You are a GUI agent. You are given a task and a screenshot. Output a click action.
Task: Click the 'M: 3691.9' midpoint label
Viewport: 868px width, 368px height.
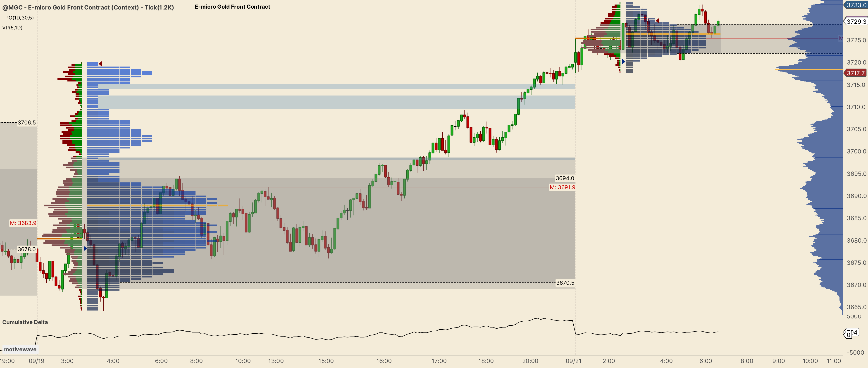562,187
